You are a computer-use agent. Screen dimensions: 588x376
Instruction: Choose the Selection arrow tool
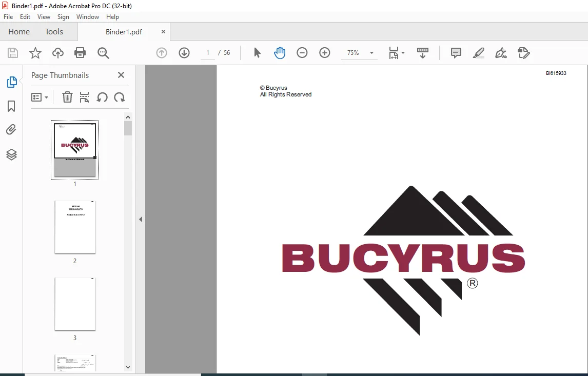pos(257,53)
